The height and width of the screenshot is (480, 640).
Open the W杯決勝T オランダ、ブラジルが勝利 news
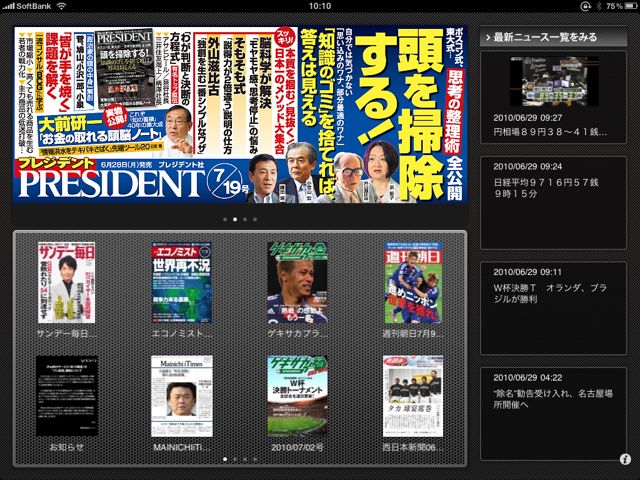[x=553, y=308]
